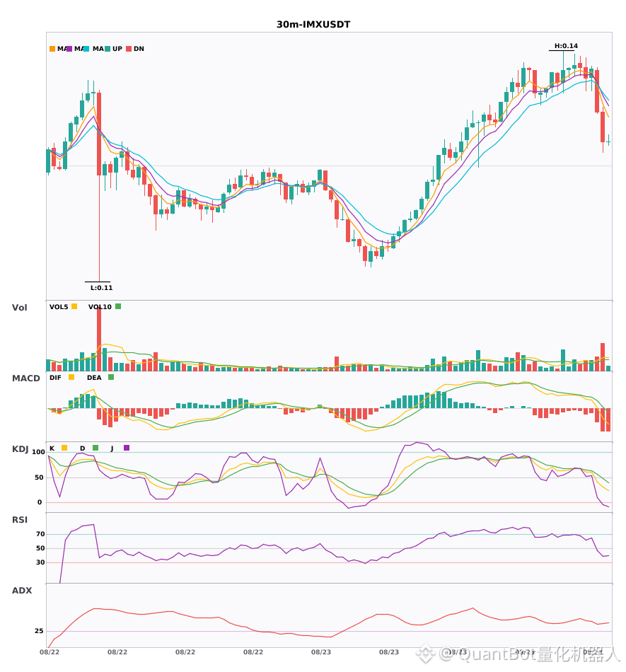Click the orange MA legend swatch
The image size is (626, 672).
click(52, 49)
